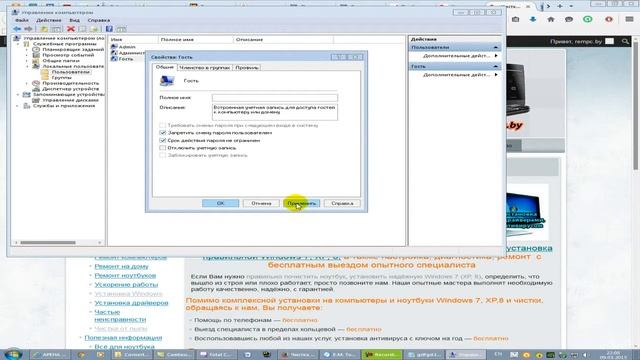The image size is (640, 360).
Task: Open the Действие menu
Action: click(49, 20)
